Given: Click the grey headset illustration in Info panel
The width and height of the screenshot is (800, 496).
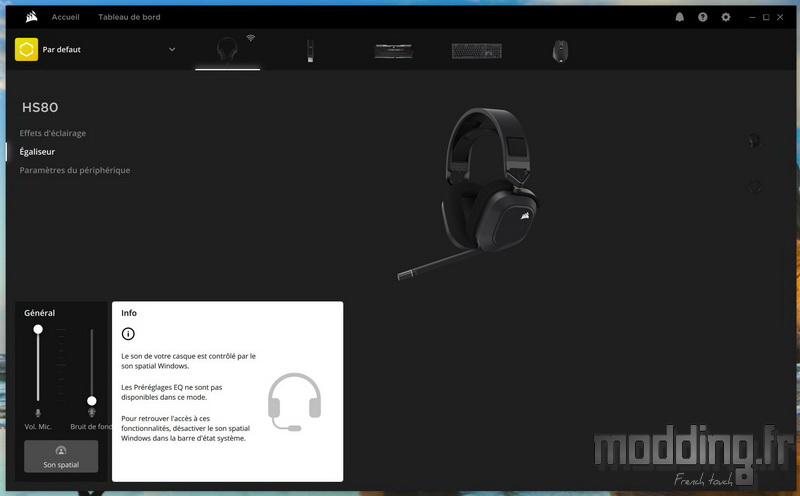Looking at the screenshot, I should coord(294,402).
